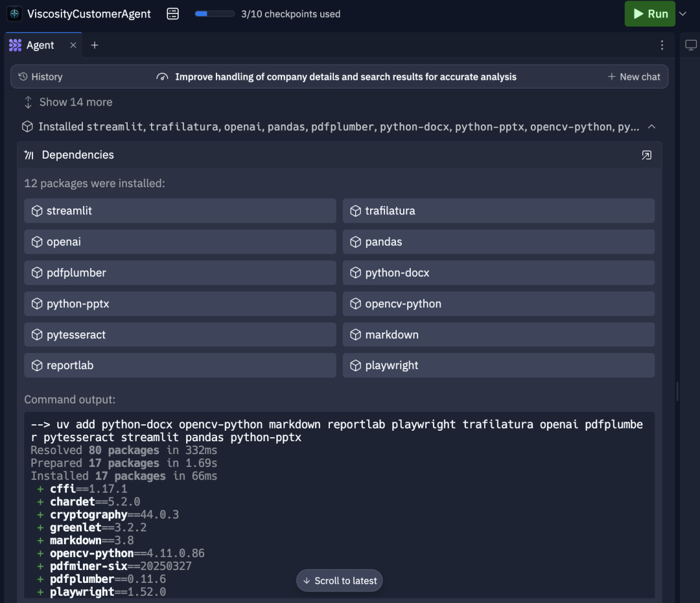Click the chardet==5.2.0 output line
Screen dimensions: 700x603
pyautogui.click(x=88, y=502)
